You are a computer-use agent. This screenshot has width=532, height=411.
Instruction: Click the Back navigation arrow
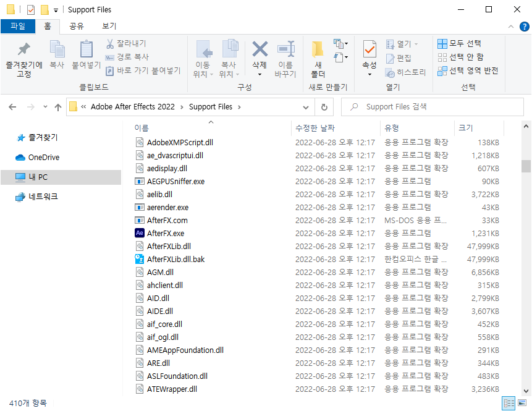tap(12, 108)
